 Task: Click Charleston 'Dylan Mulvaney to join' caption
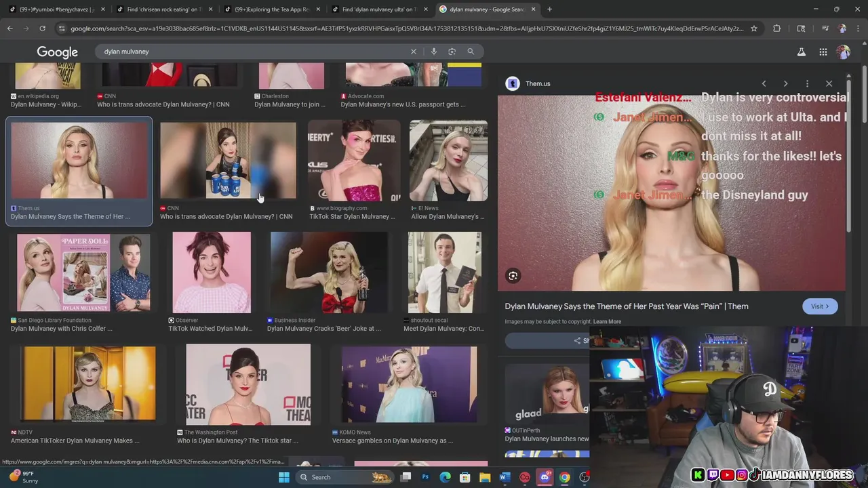290,104
